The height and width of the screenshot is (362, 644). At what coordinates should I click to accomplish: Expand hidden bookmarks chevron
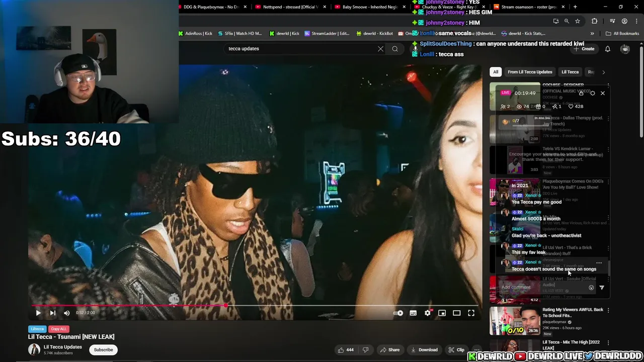point(592,34)
